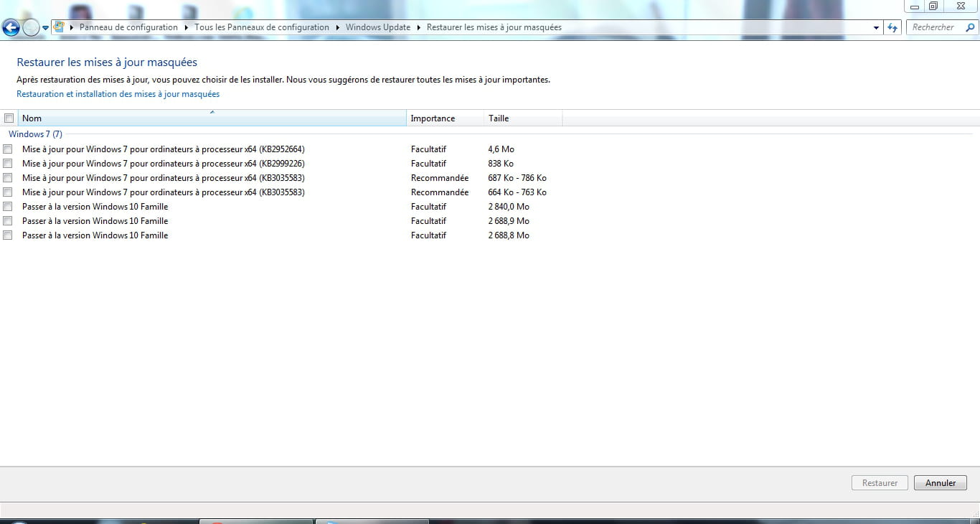Click the '664 Ko - 763 Ko' size value

tap(517, 192)
